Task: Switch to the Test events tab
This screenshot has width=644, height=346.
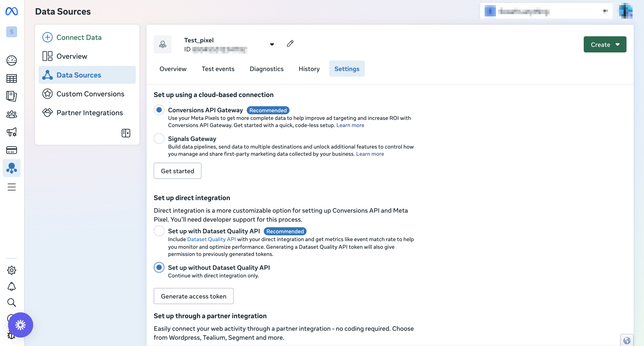Action: (218, 69)
